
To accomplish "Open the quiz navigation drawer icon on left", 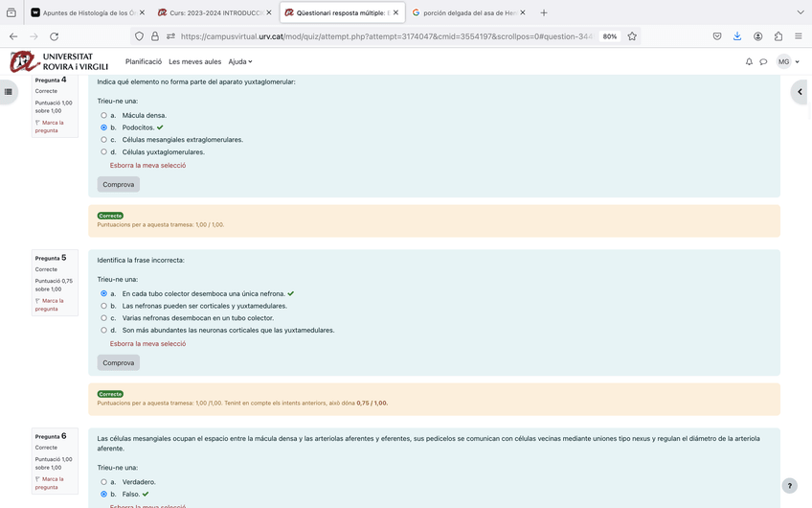I will [9, 92].
